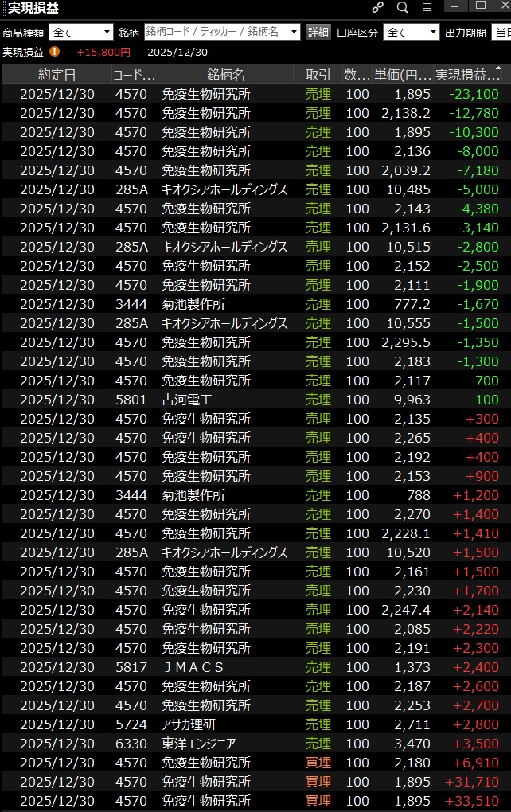Sort by the 取引 column header
The width and height of the screenshot is (511, 812).
(x=318, y=75)
